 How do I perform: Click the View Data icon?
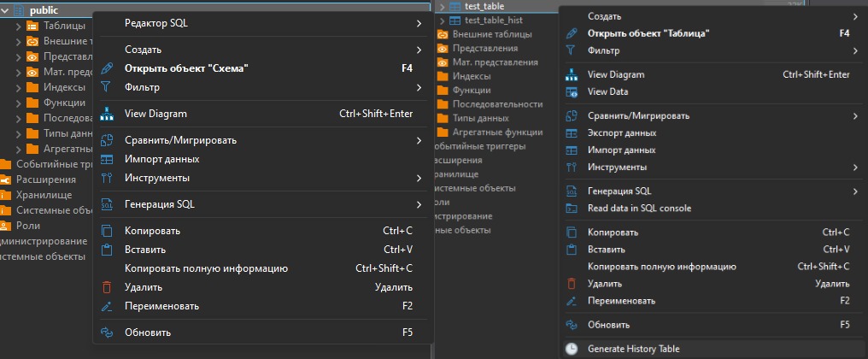572,91
